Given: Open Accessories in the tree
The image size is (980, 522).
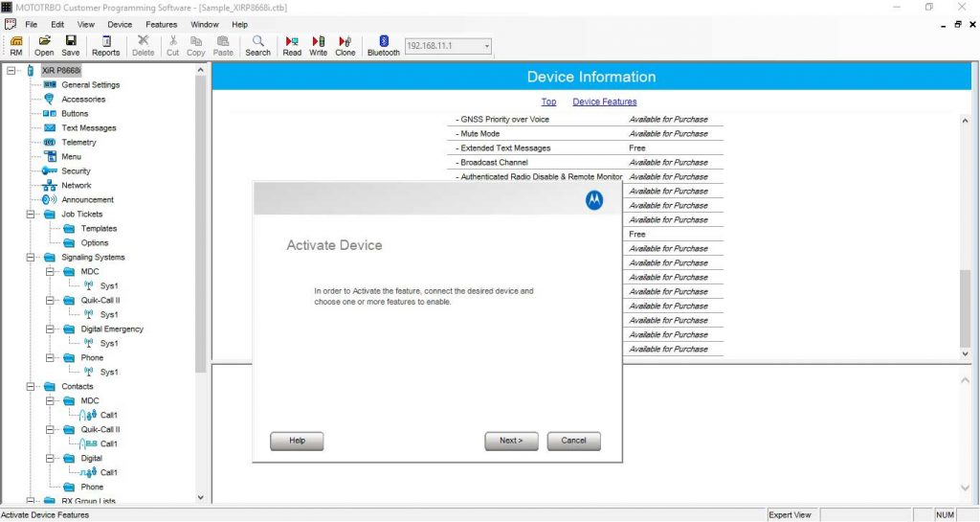Looking at the screenshot, I should tap(83, 100).
